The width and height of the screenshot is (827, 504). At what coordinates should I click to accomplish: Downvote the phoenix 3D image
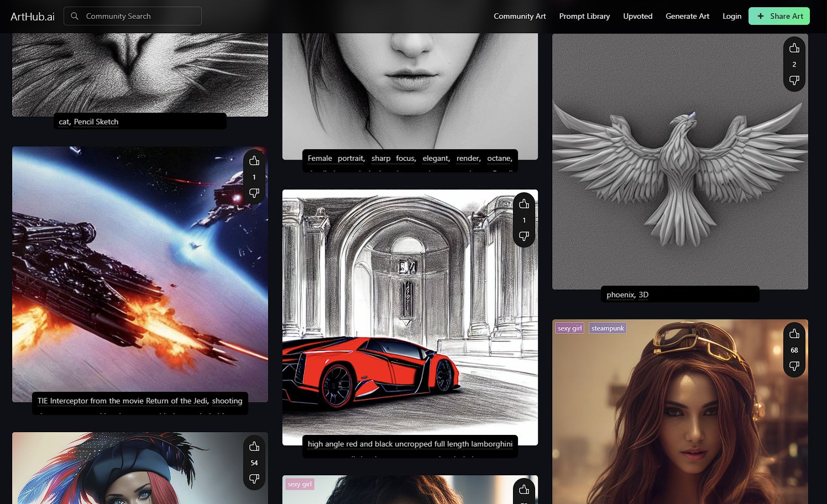click(x=794, y=81)
